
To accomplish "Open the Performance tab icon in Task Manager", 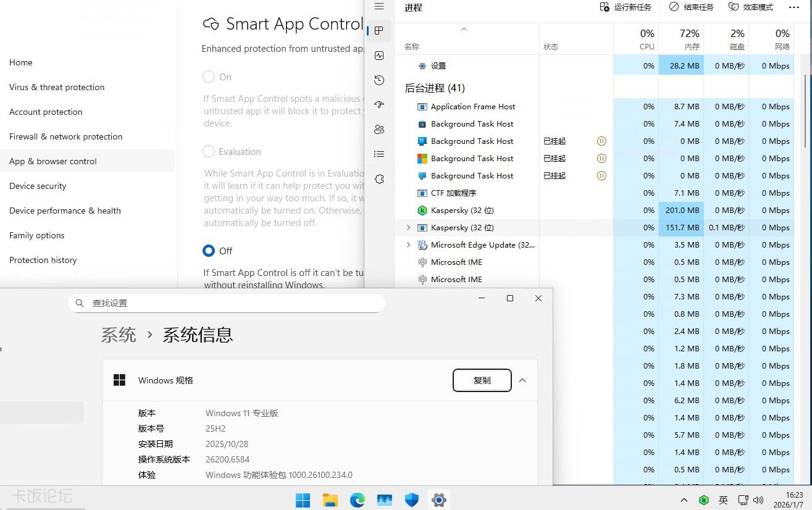I will [379, 56].
